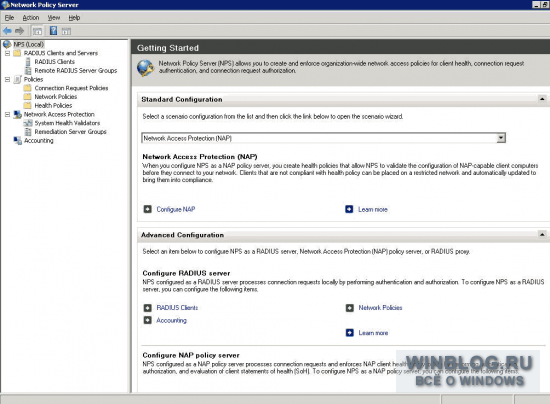Minimize the Network Policy Server window
The image size is (550, 404).
tap(536, 5)
